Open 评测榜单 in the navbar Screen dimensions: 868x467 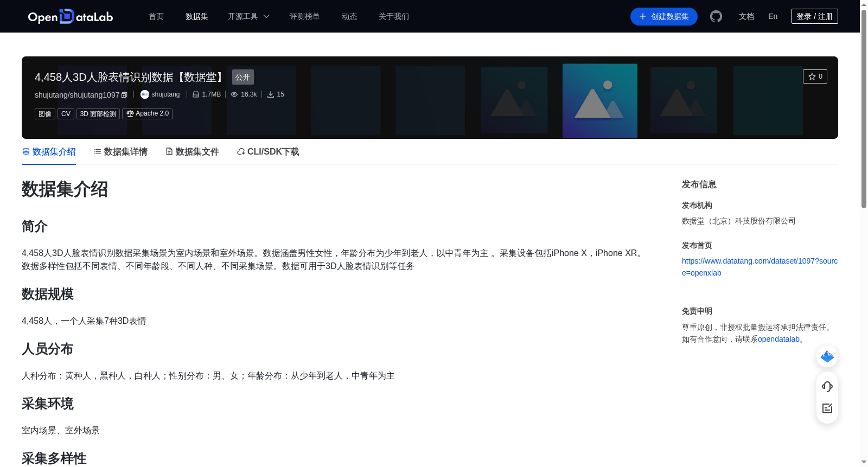point(305,17)
